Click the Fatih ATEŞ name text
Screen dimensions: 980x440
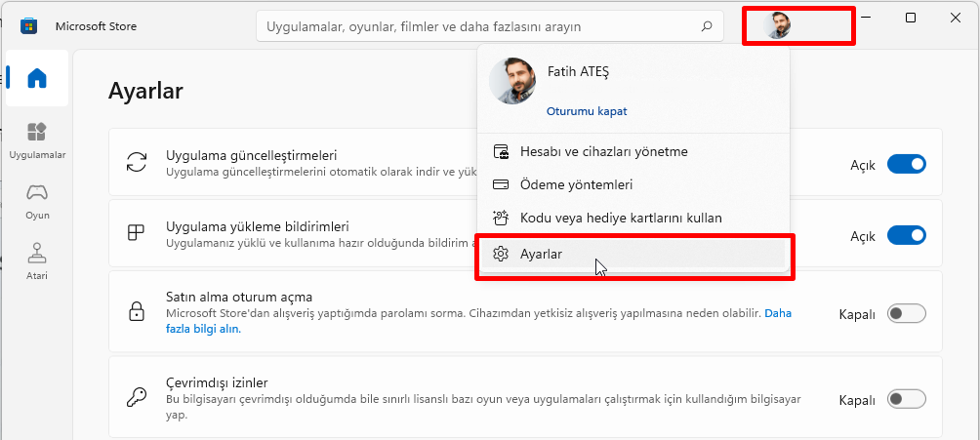pyautogui.click(x=578, y=70)
